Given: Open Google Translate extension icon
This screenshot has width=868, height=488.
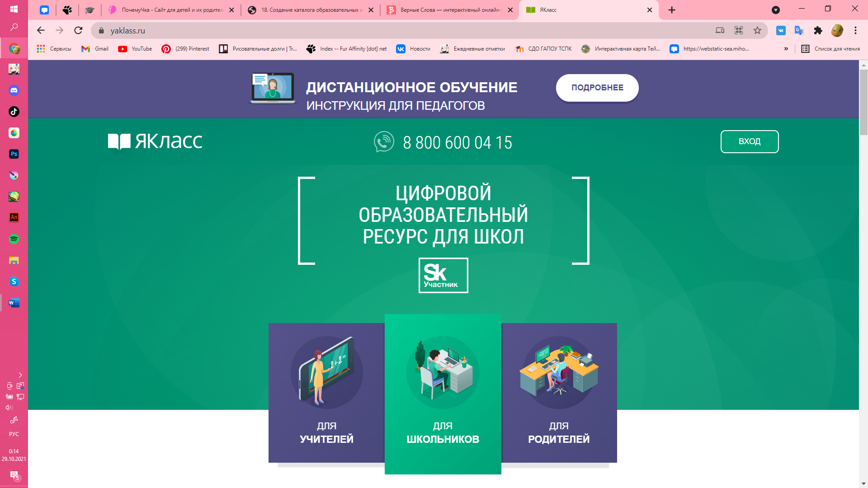Looking at the screenshot, I should pos(799,30).
